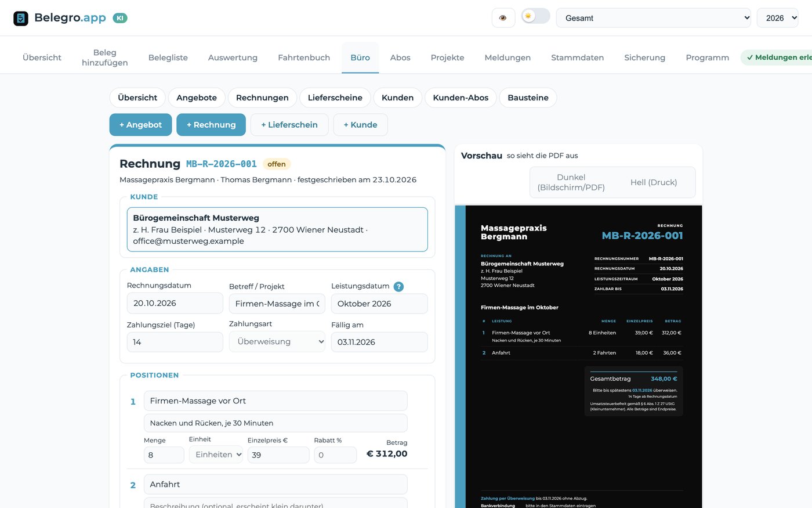Create a new Angebot

pos(141,125)
